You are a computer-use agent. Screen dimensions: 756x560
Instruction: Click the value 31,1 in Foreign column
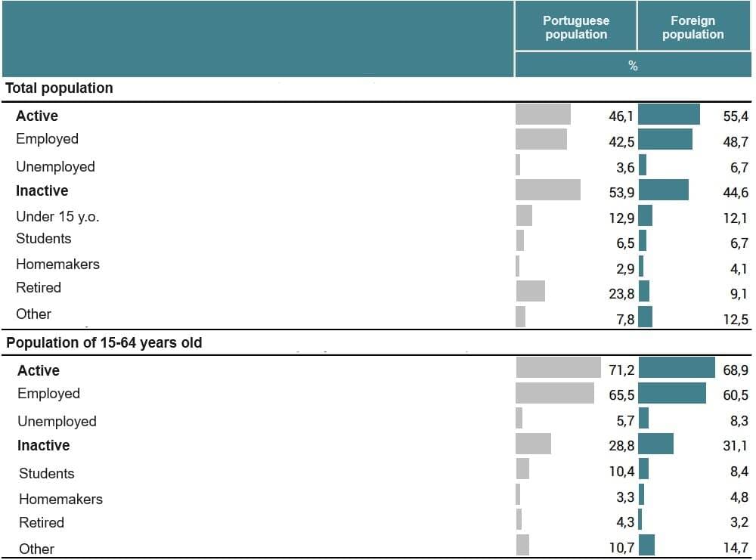736,446
